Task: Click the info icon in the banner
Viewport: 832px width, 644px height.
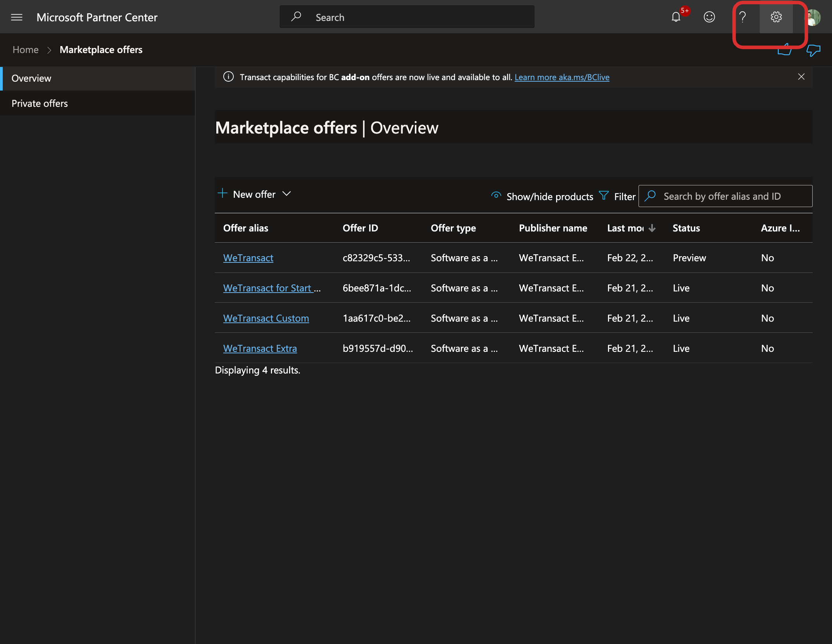Action: [x=228, y=77]
